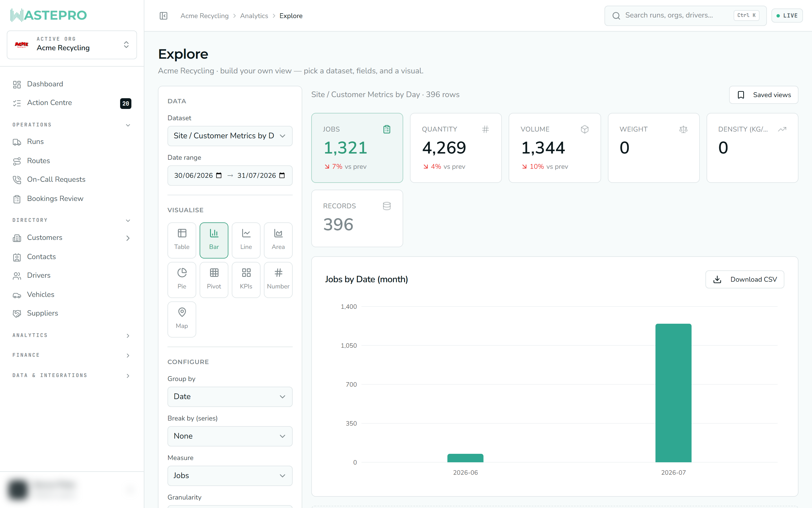
Task: Click the Analytics breadcrumb
Action: pos(254,16)
